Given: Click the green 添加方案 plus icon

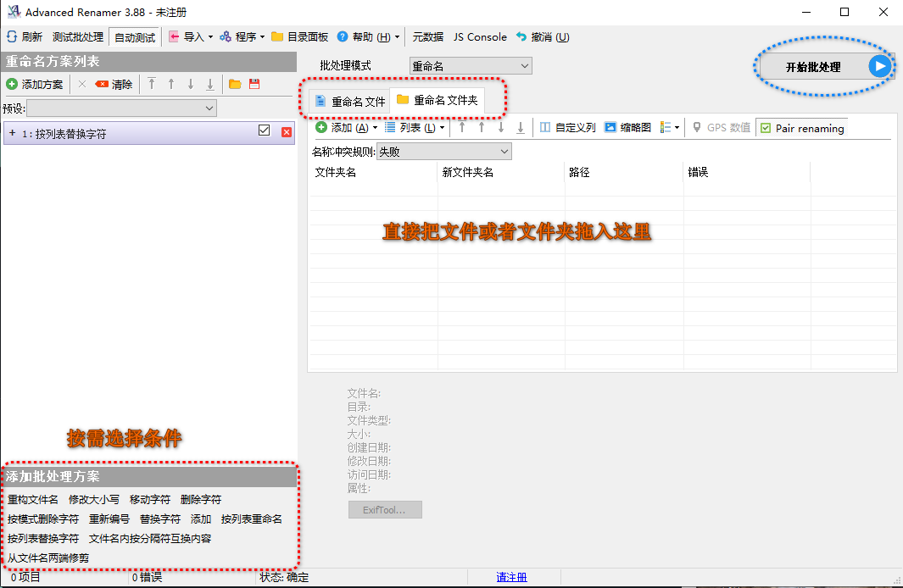Looking at the screenshot, I should click(x=12, y=84).
